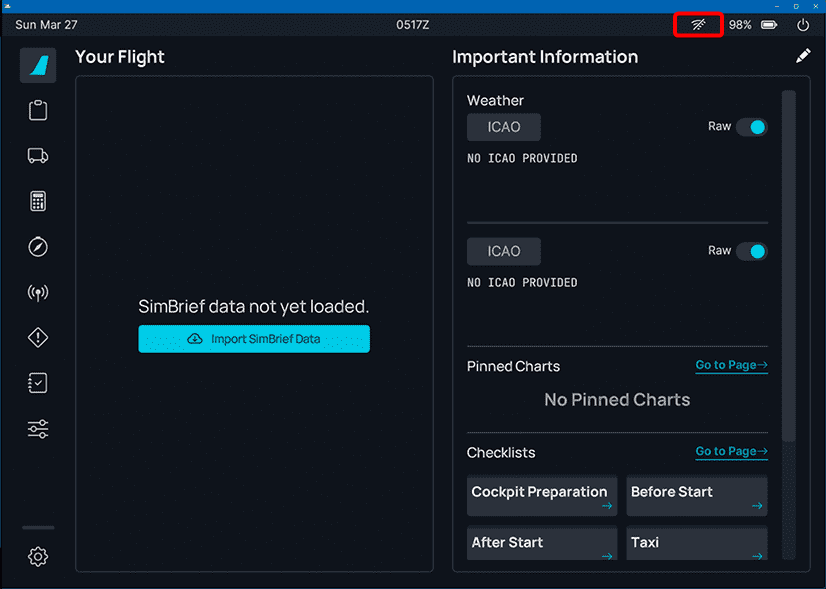
Task: Open the Performance calculator icon
Action: (38, 201)
